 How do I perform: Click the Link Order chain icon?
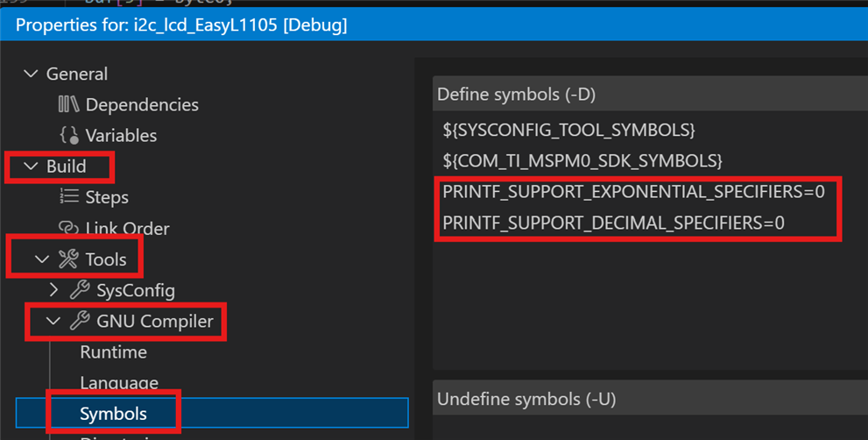(x=68, y=228)
